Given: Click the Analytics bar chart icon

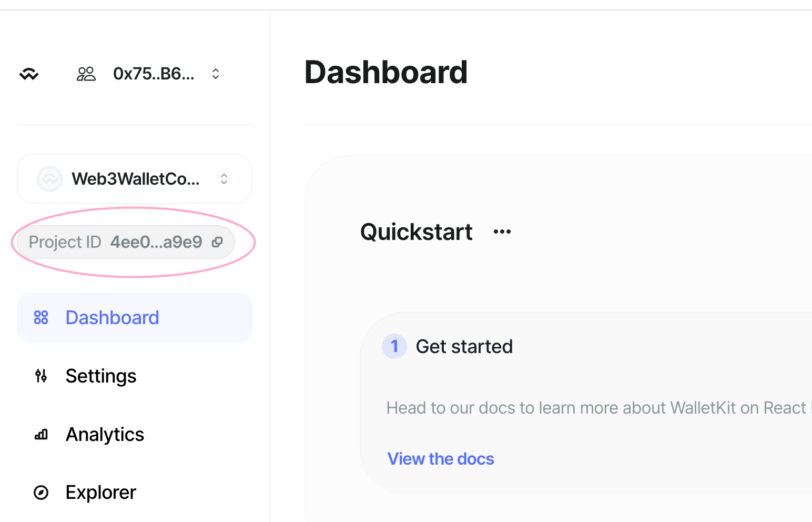Looking at the screenshot, I should (41, 434).
